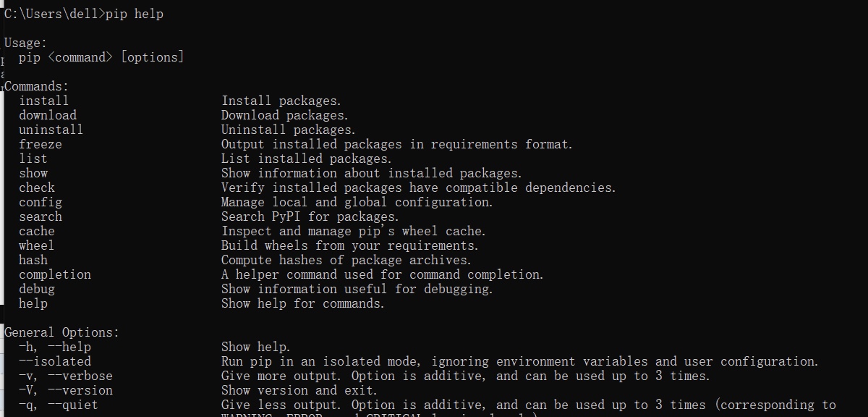The image size is (868, 417).
Task: Click the 'debug' command name
Action: point(37,289)
